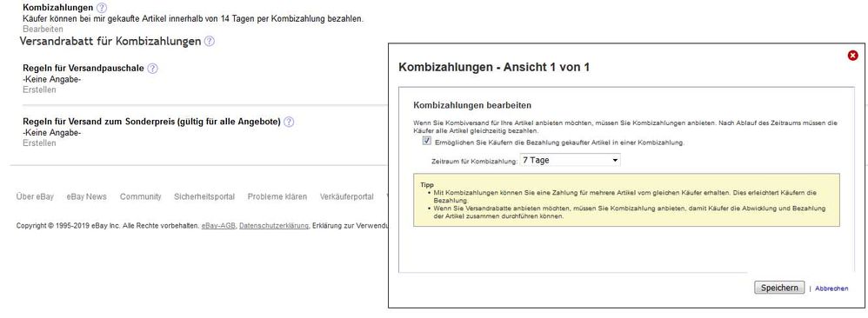This screenshot has width=868, height=318.
Task: Click the label Ermöglichen Sie Käufern die Bezahlung
Action: point(560,142)
